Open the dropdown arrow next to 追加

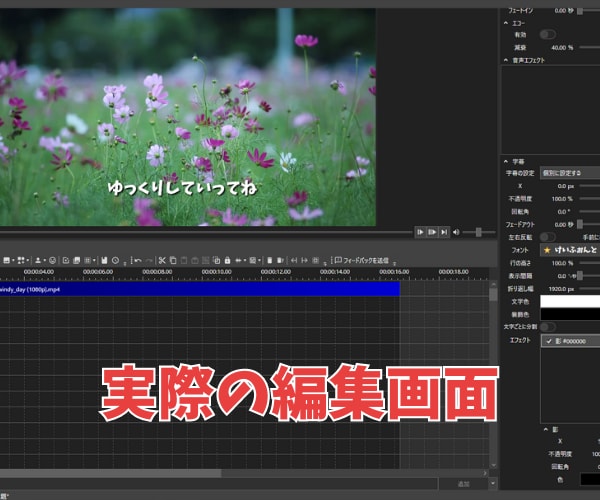point(493,484)
